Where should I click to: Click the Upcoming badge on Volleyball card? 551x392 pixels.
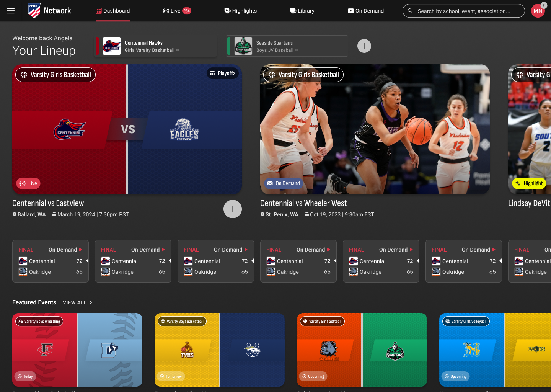[455, 376]
